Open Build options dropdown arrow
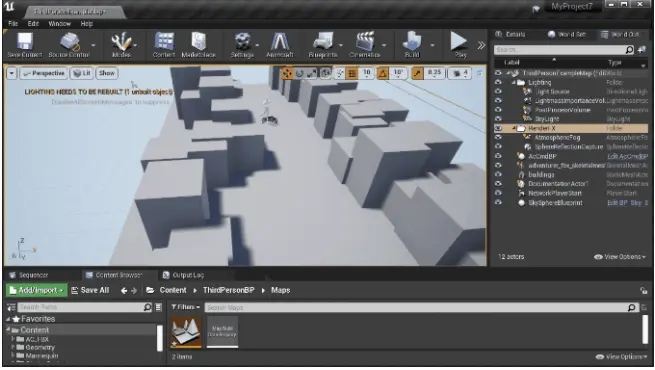 pyautogui.click(x=432, y=45)
